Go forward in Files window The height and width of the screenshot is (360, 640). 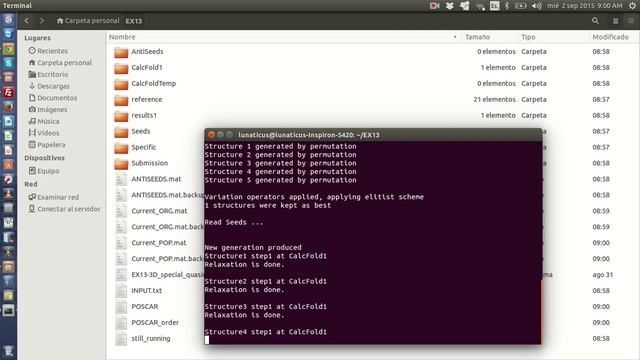point(42,20)
